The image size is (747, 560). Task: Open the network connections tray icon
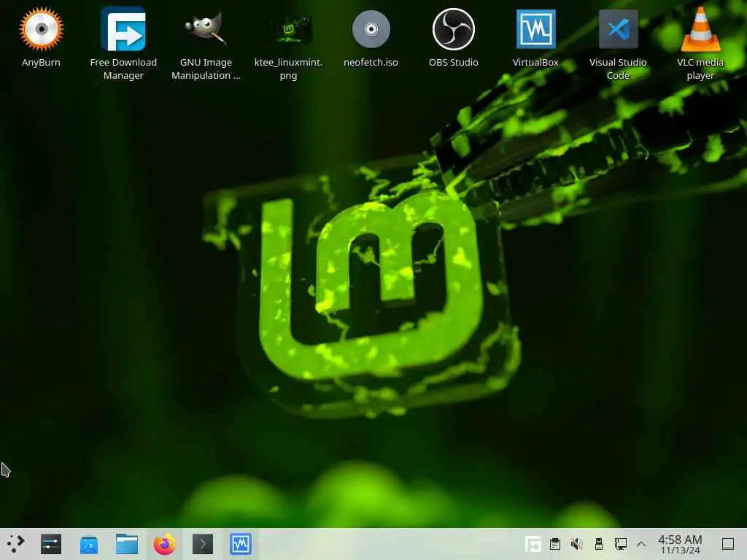[620, 544]
